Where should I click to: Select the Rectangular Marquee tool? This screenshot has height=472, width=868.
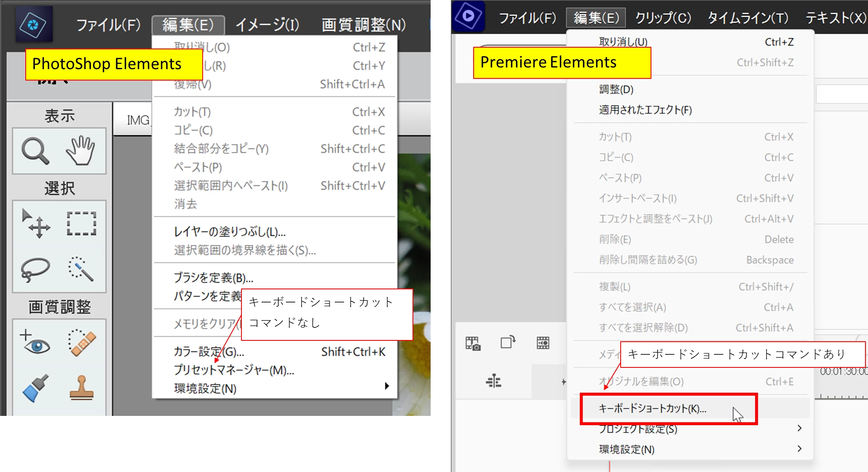click(81, 224)
